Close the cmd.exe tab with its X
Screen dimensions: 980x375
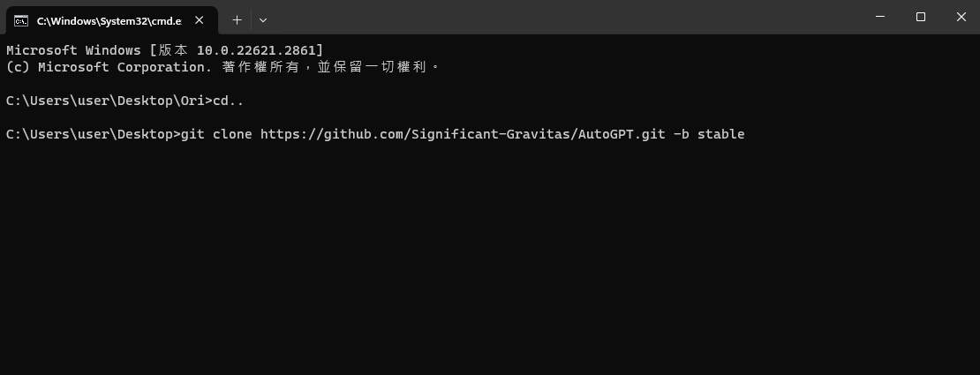click(200, 20)
